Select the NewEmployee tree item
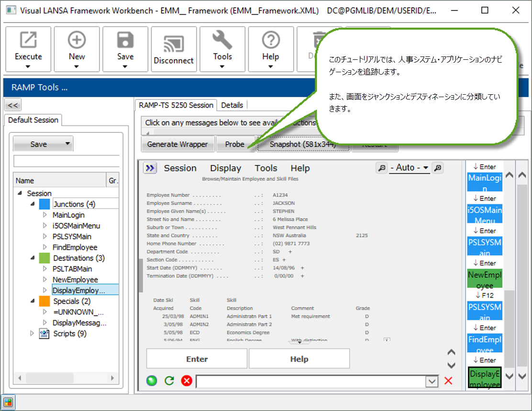Screen dimensions: 532x411 tap(75, 279)
